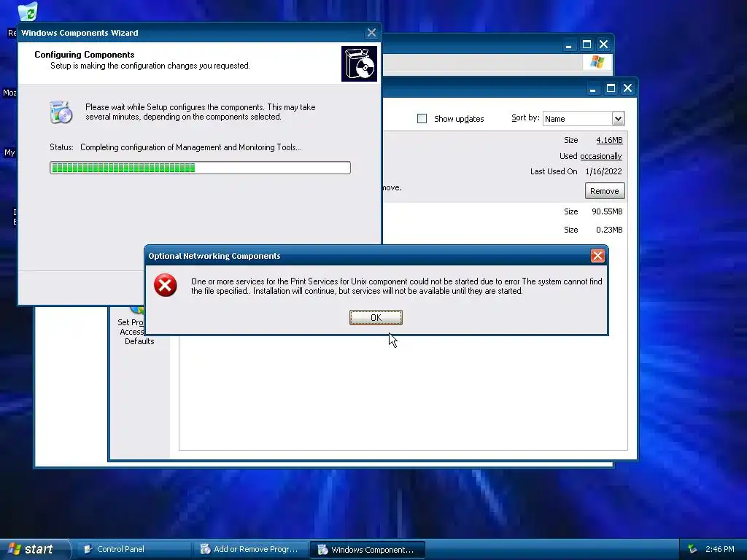Click the system tray network icon

click(693, 550)
